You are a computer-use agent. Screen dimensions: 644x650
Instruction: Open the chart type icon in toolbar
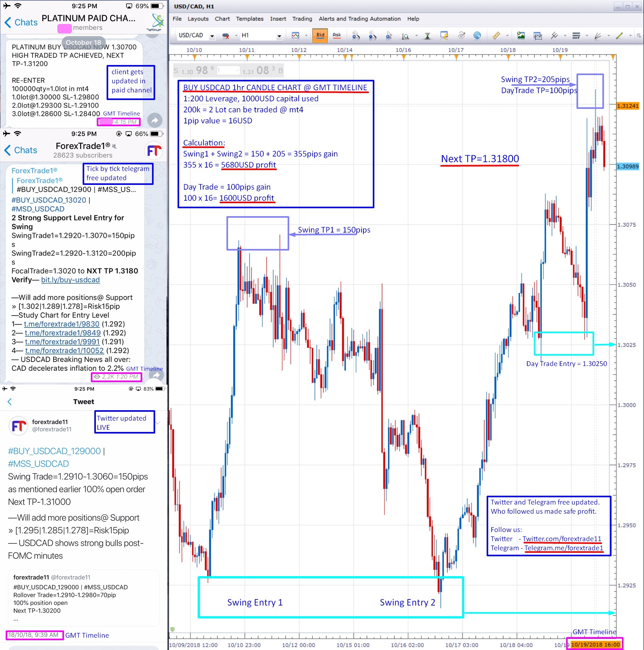tap(295, 35)
